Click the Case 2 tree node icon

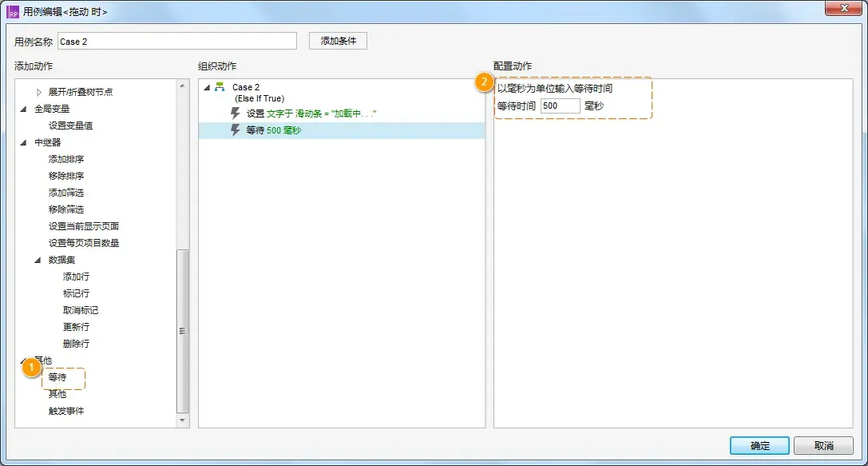click(220, 87)
